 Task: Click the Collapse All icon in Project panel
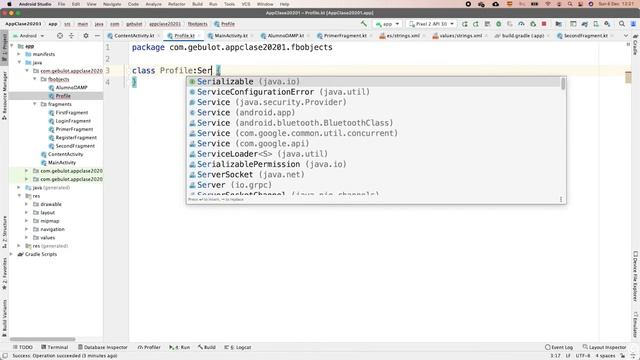coord(71,36)
